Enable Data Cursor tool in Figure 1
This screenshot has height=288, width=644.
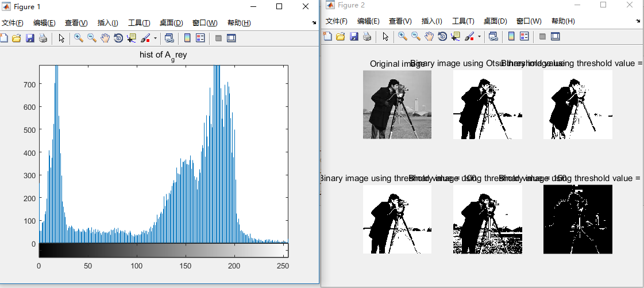[132, 38]
